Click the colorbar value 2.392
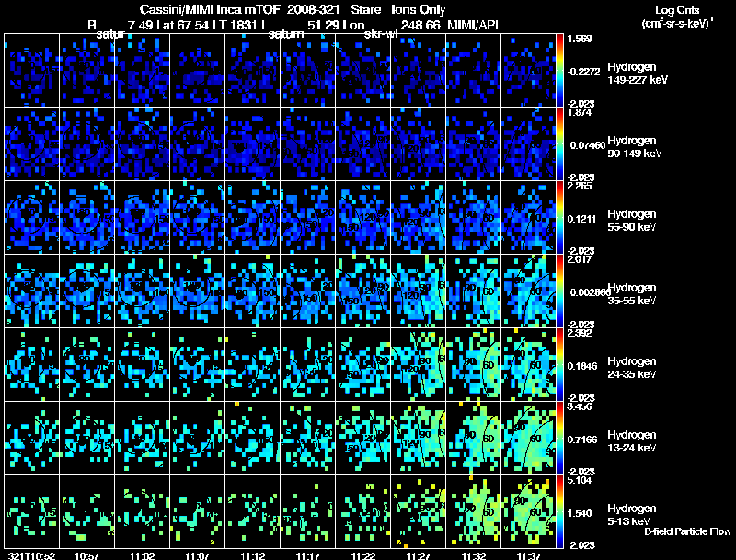Screen dimensions: 736x560 click(580, 333)
